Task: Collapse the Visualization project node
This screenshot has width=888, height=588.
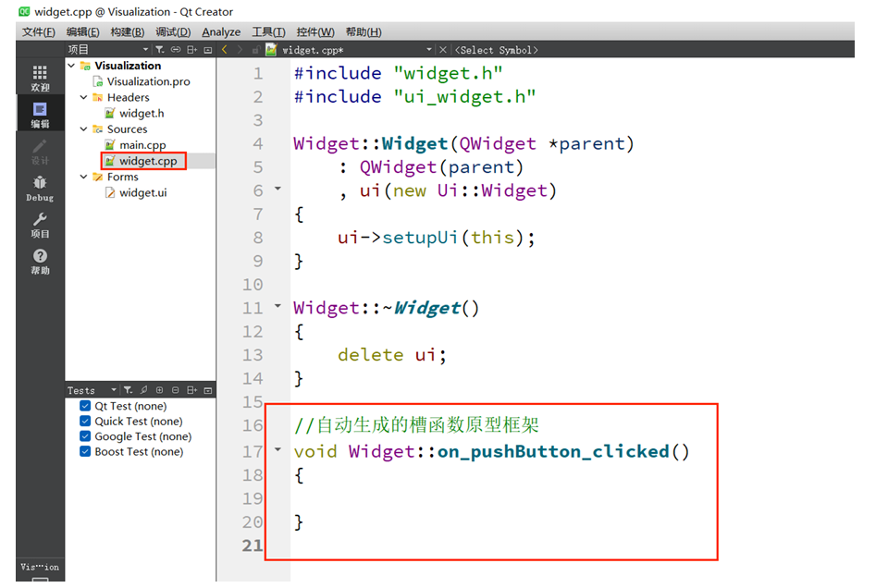Action: 72,66
